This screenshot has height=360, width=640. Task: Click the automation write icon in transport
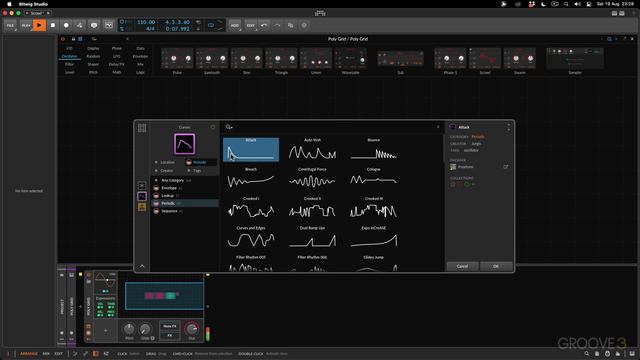(x=80, y=25)
